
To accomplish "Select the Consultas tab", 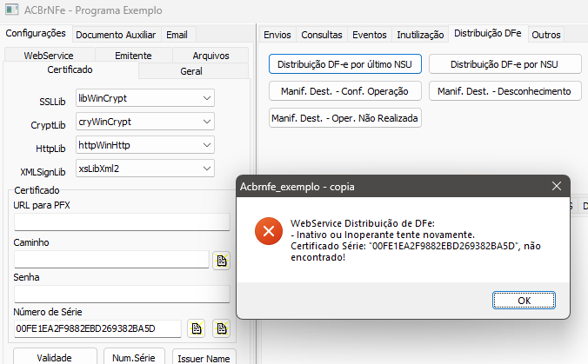I will [x=322, y=35].
